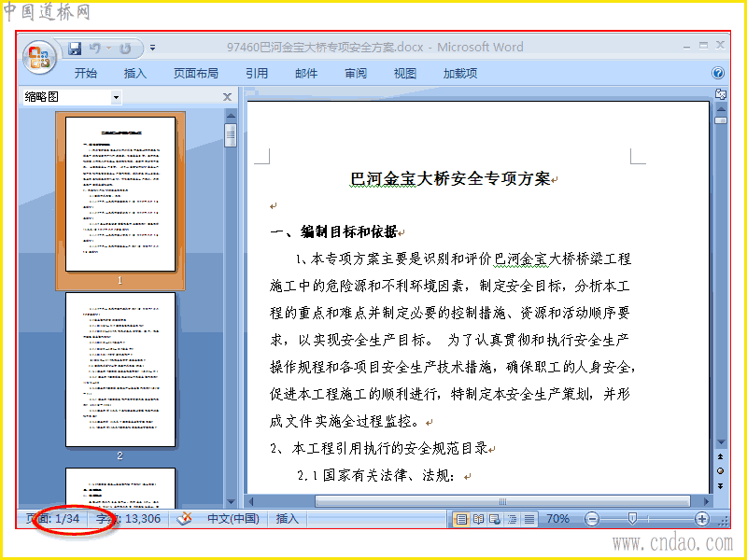Open the Select Browse Object circle button
This screenshot has height=560, width=747.
pos(720,471)
